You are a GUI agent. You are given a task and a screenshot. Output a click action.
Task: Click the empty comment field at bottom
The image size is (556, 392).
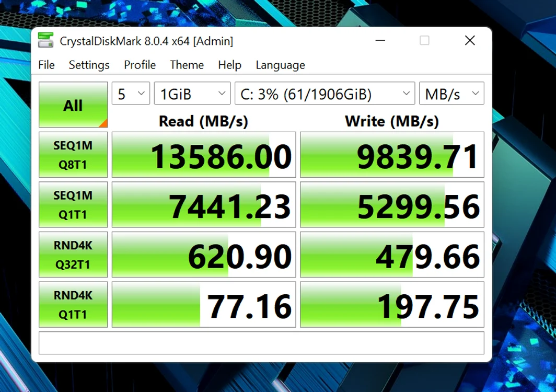point(261,343)
